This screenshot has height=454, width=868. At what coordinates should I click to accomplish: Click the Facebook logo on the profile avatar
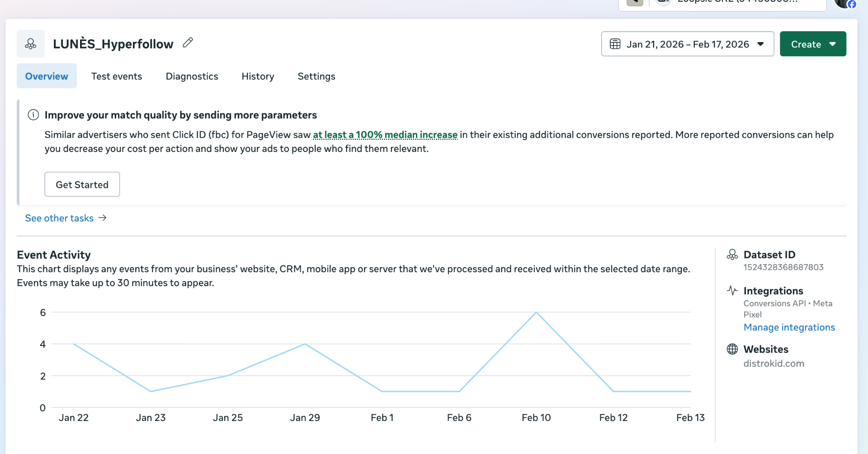click(853, 5)
